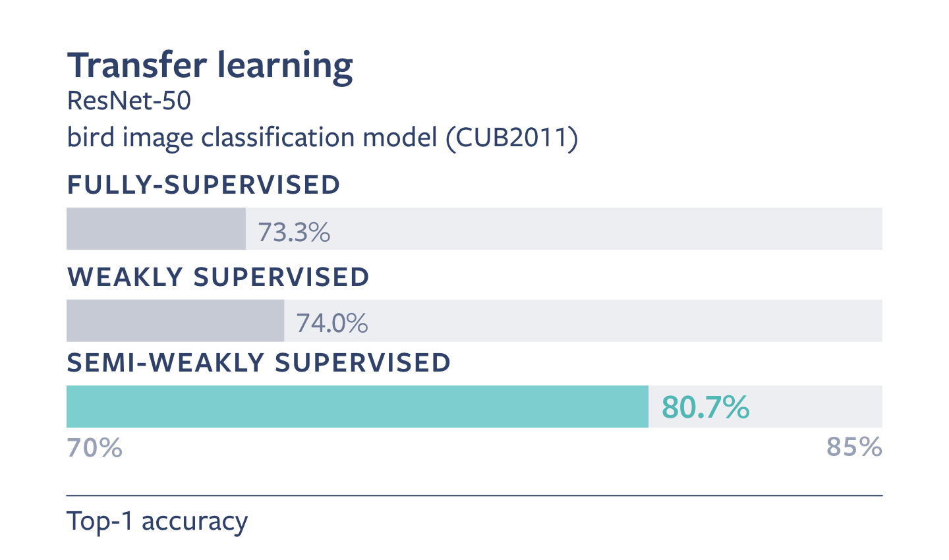Click the SEMI-WEAKLY SUPERVISED heading

(259, 363)
